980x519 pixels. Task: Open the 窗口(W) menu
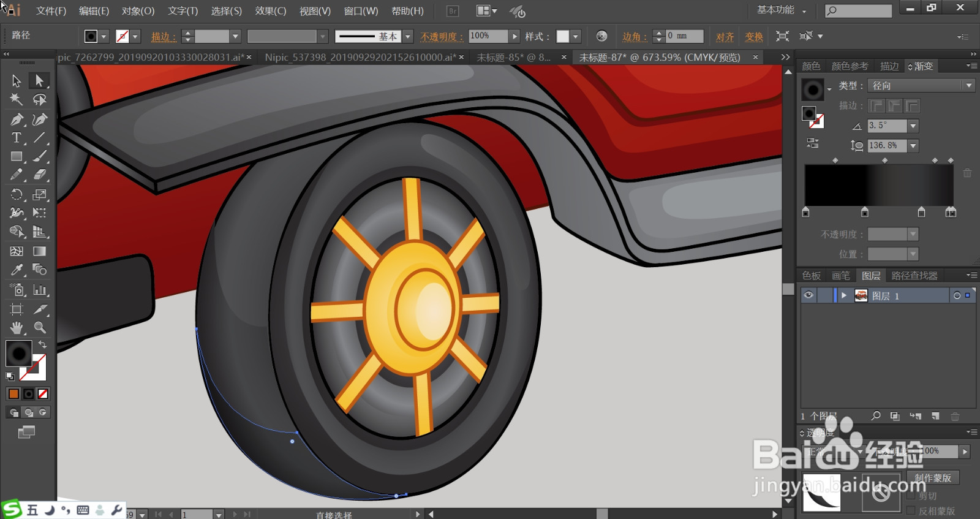361,11
